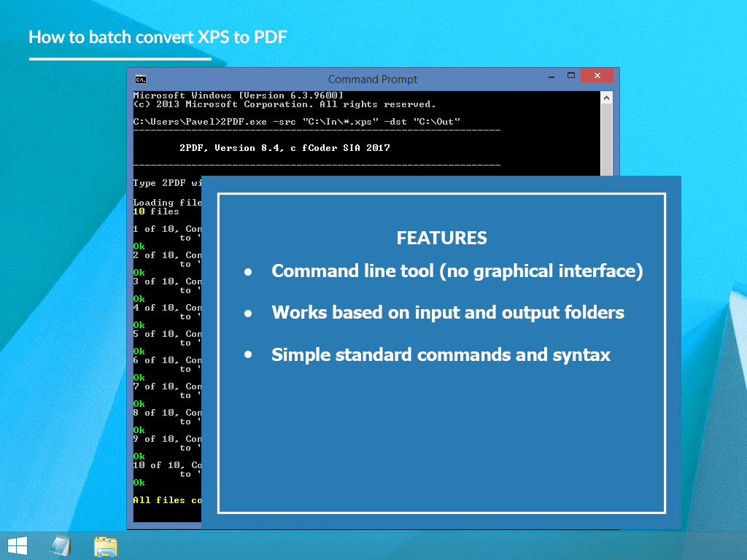Open the Windows Start button

[18, 546]
